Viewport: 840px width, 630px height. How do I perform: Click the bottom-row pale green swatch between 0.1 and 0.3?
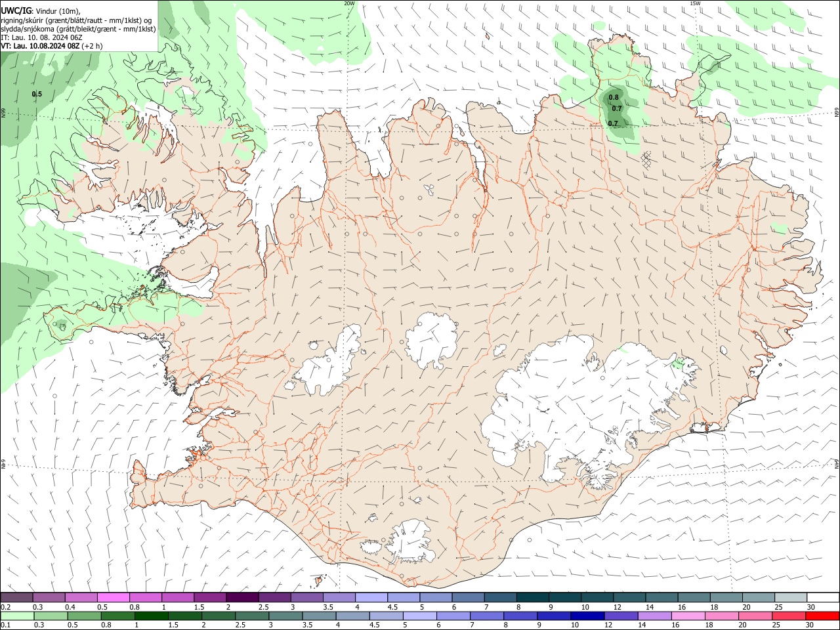17,616
